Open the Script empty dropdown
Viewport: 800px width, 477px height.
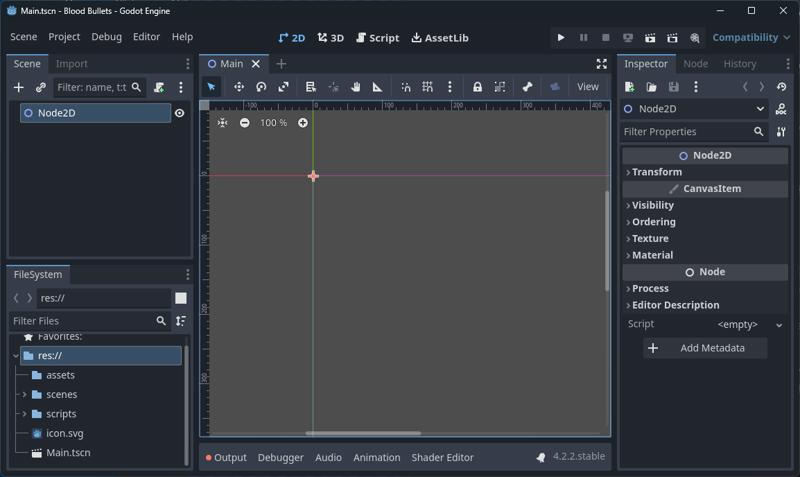tap(748, 324)
